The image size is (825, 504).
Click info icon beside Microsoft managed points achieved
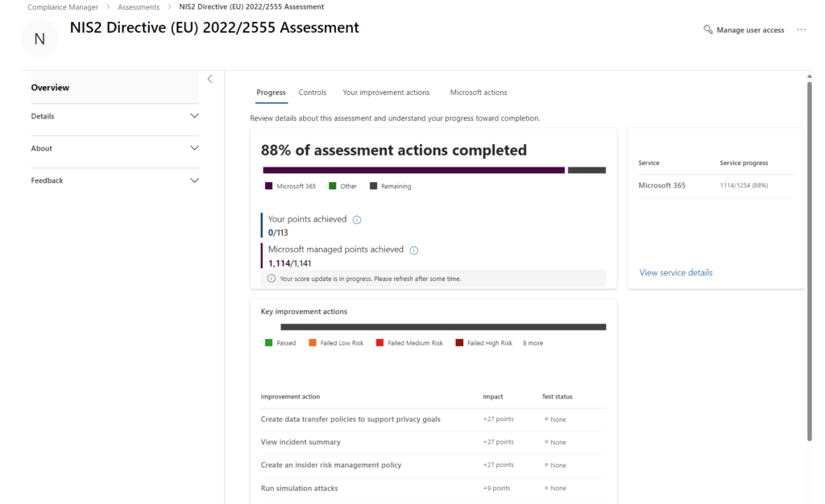[414, 250]
